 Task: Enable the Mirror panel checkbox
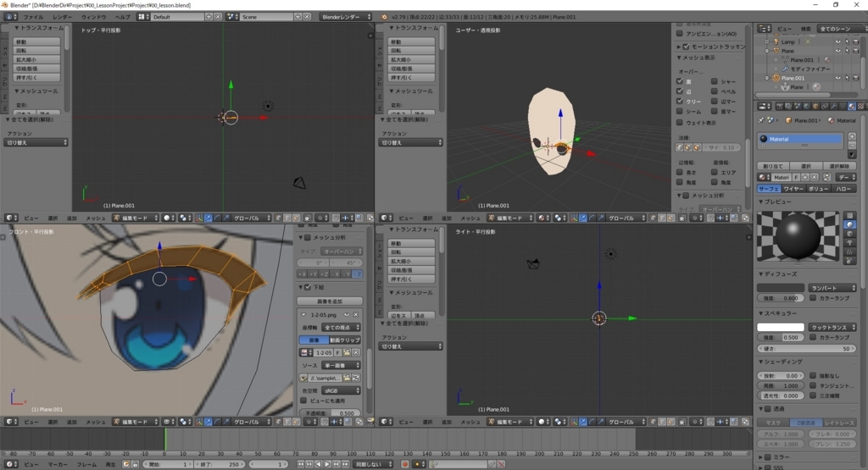[x=768, y=456]
